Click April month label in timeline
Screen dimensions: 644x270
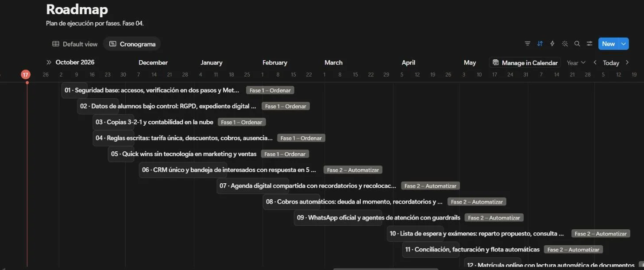tap(409, 62)
